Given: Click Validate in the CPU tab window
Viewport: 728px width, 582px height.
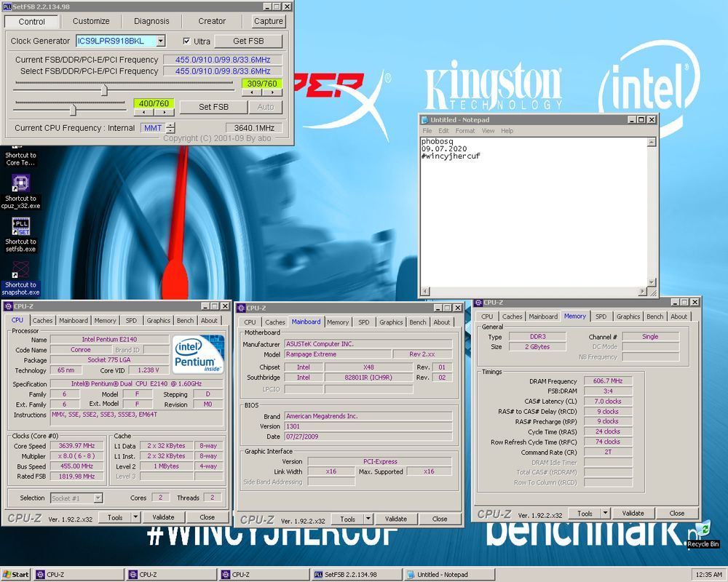Looking at the screenshot, I should [163, 517].
